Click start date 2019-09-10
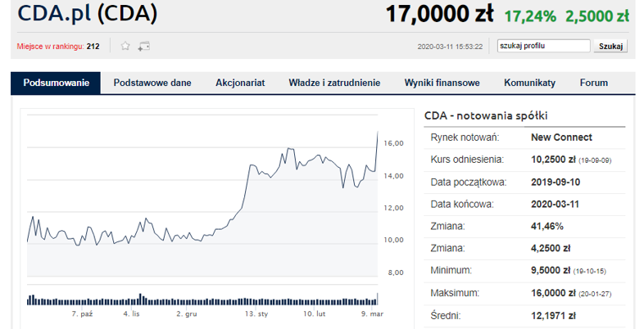The image size is (644, 329). 556,183
